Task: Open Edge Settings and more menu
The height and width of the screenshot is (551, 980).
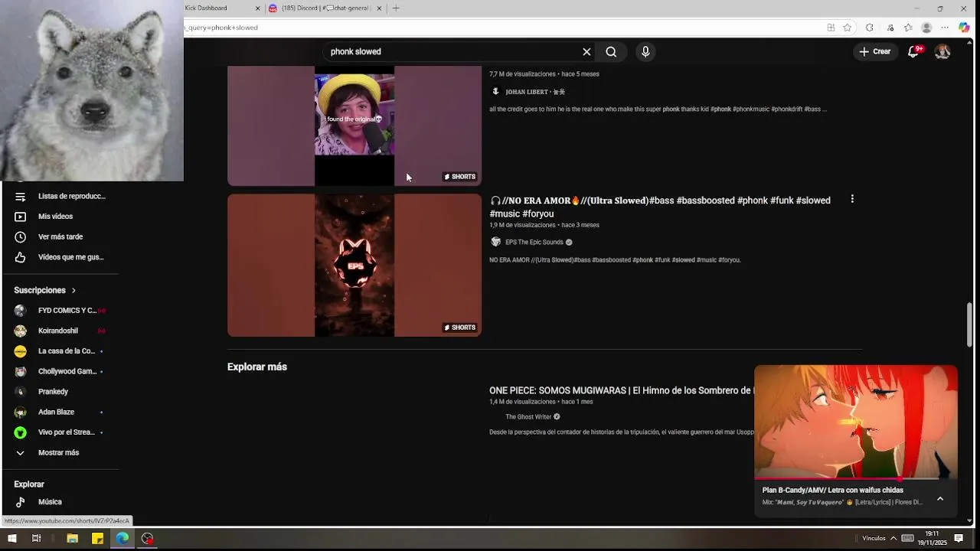Action: [945, 28]
